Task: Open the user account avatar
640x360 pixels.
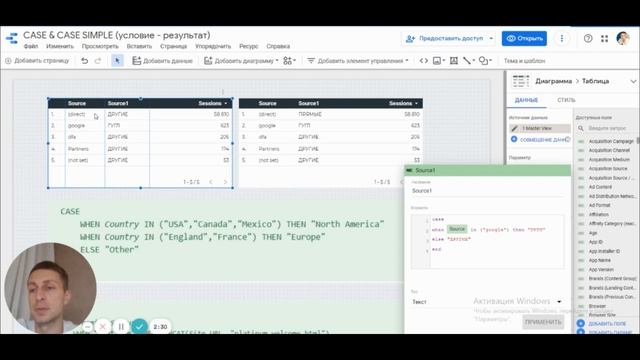Action: (623, 38)
